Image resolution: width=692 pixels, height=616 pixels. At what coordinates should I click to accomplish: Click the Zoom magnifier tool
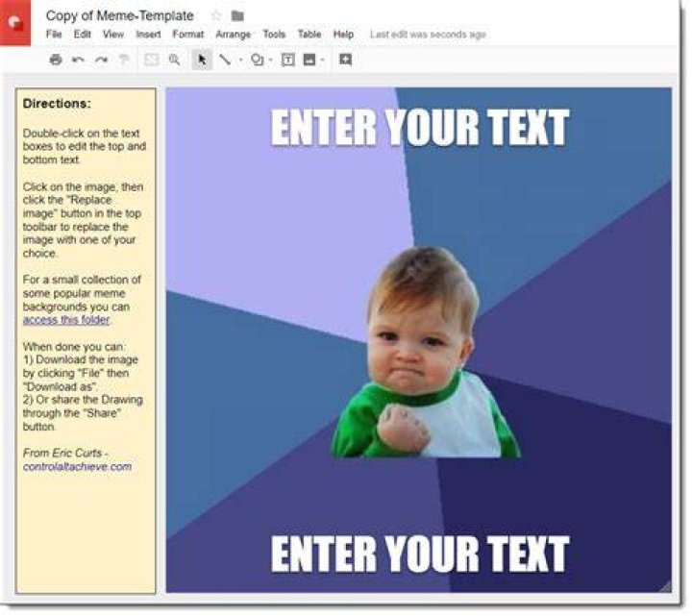coord(175,60)
